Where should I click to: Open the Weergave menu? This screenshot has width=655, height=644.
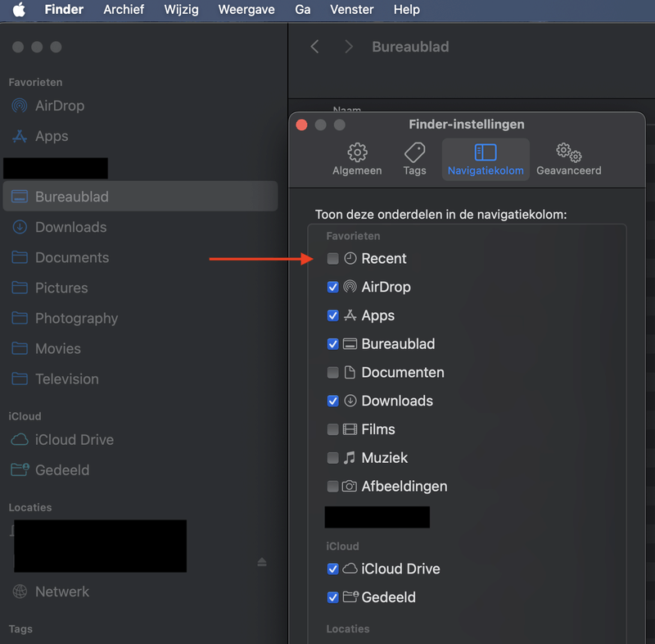(x=246, y=10)
